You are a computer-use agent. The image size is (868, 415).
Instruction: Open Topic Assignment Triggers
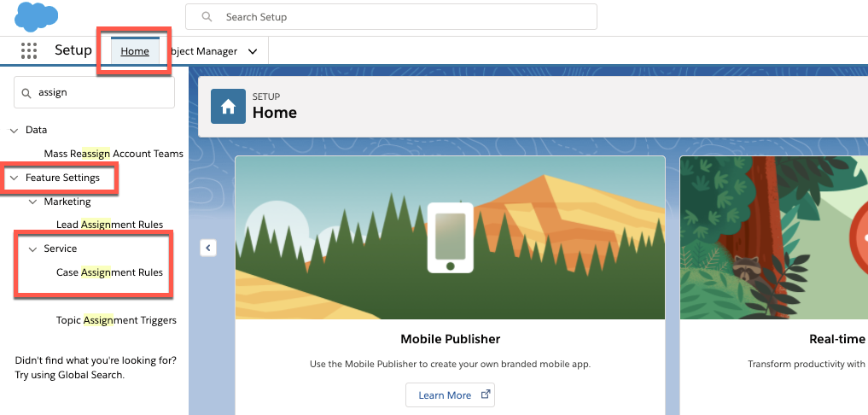tap(116, 320)
